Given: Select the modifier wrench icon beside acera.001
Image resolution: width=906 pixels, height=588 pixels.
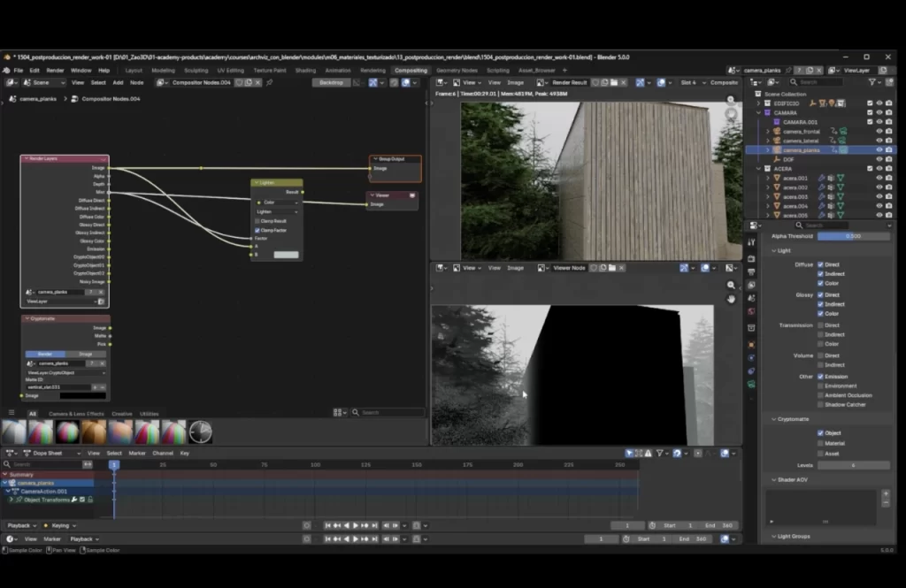Looking at the screenshot, I should (x=822, y=179).
